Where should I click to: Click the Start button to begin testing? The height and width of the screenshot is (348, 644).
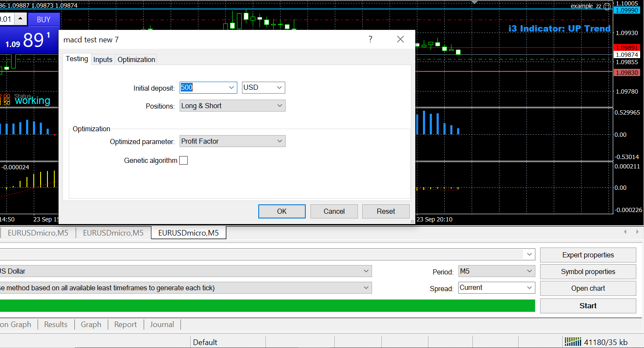[x=588, y=306]
